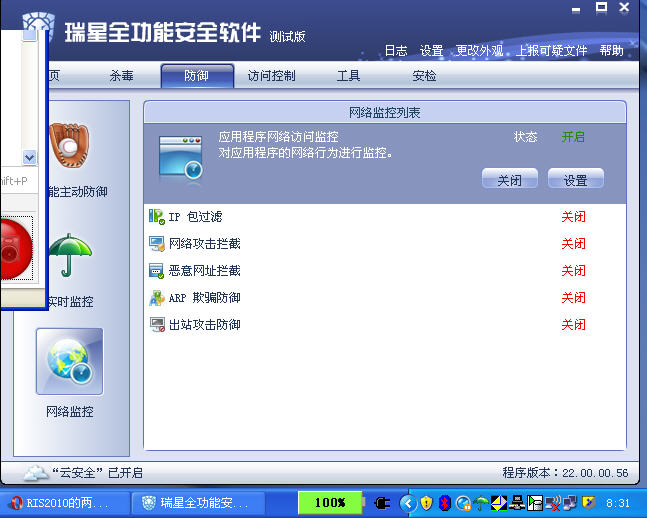Click the 设置 button in the monitoring panel

(576, 179)
